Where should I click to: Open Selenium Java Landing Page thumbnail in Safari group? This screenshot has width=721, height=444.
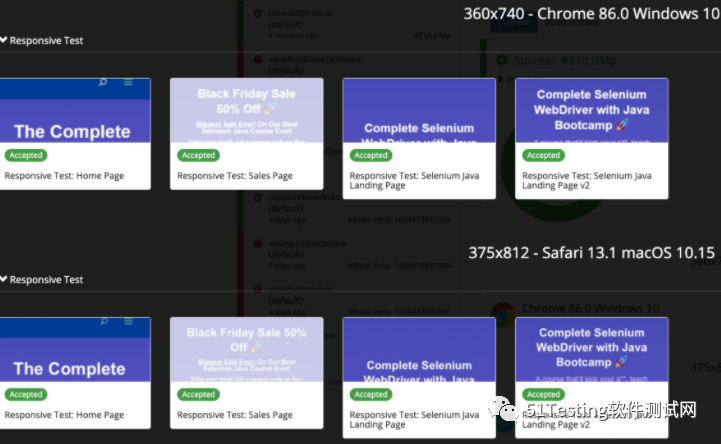(419, 349)
